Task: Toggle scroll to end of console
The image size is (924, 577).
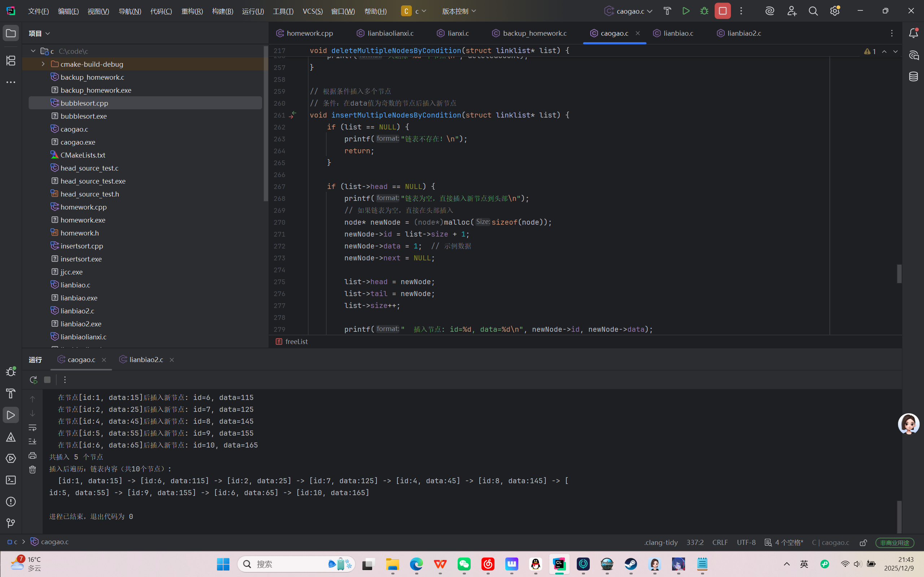Action: point(32,441)
